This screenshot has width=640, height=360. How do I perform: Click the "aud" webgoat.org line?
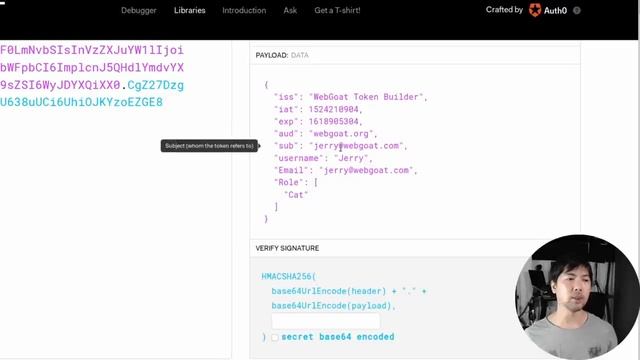click(x=325, y=134)
